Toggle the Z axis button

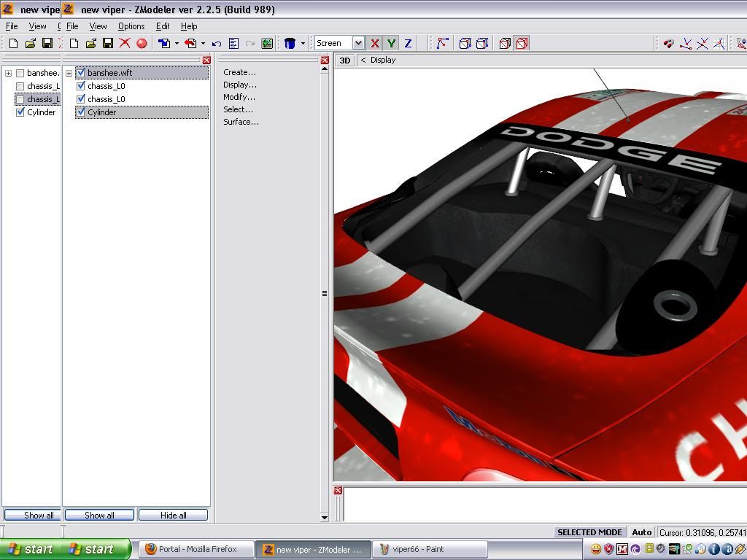408,44
